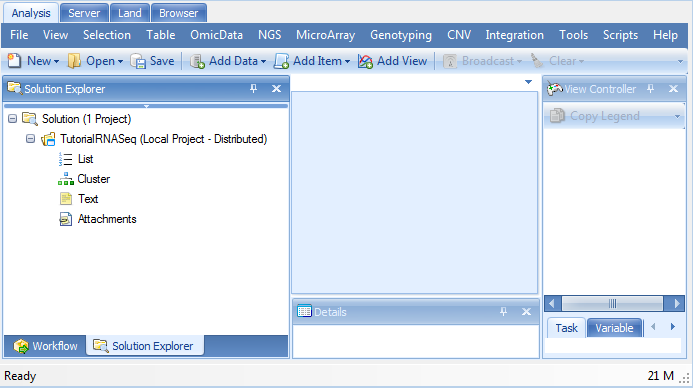Click the TutorialRNASeq project icon
The height and width of the screenshot is (388, 693).
click(48, 139)
